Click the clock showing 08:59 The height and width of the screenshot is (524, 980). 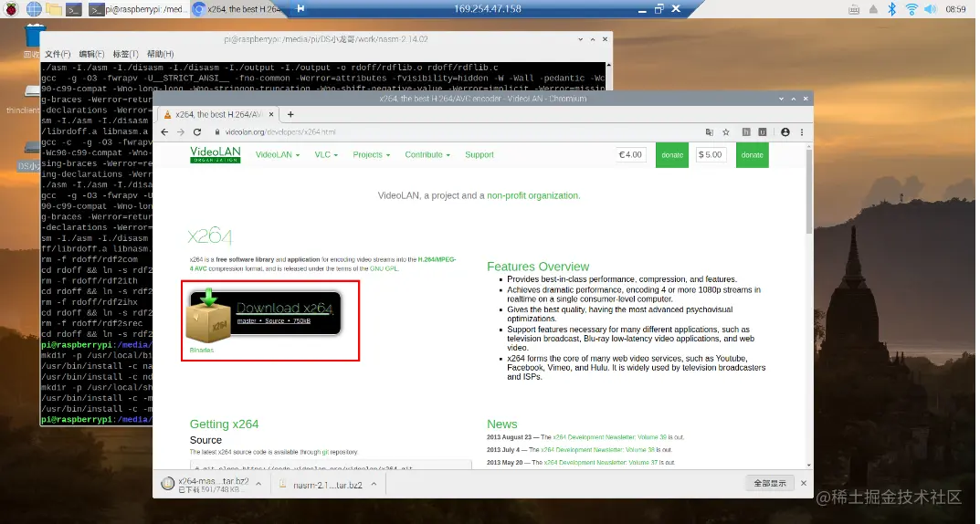[955, 9]
